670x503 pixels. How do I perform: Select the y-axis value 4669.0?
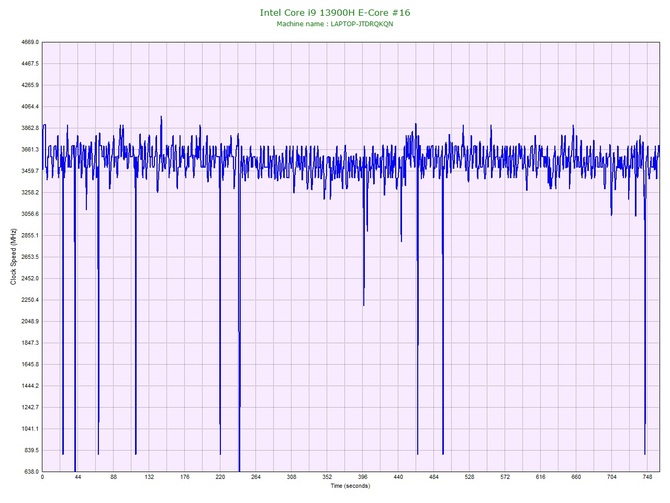coord(29,42)
